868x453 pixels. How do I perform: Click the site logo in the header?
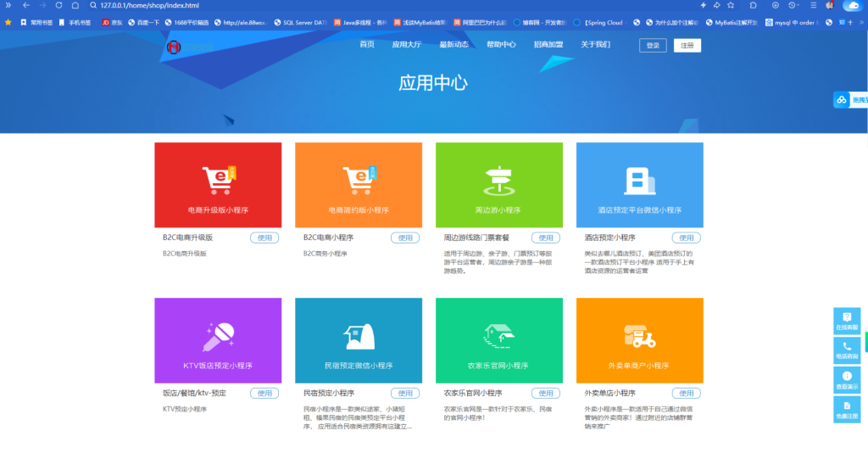190,47
